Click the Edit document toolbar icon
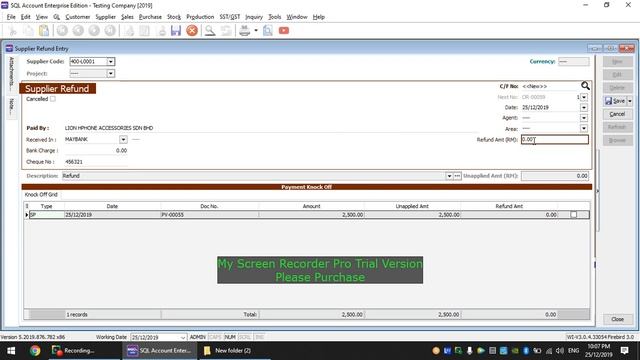The image size is (640, 360). (x=144, y=31)
